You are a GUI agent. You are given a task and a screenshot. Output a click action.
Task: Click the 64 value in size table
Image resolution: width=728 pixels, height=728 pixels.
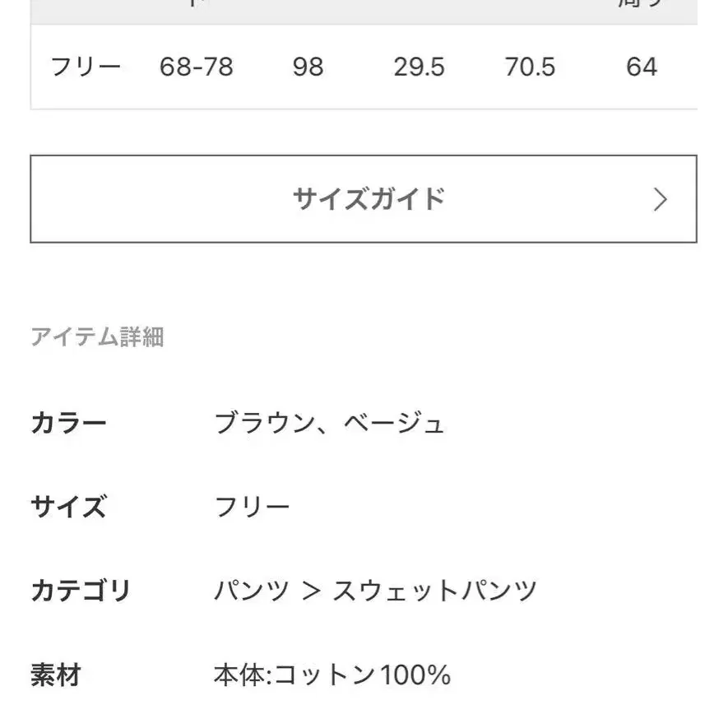(642, 67)
